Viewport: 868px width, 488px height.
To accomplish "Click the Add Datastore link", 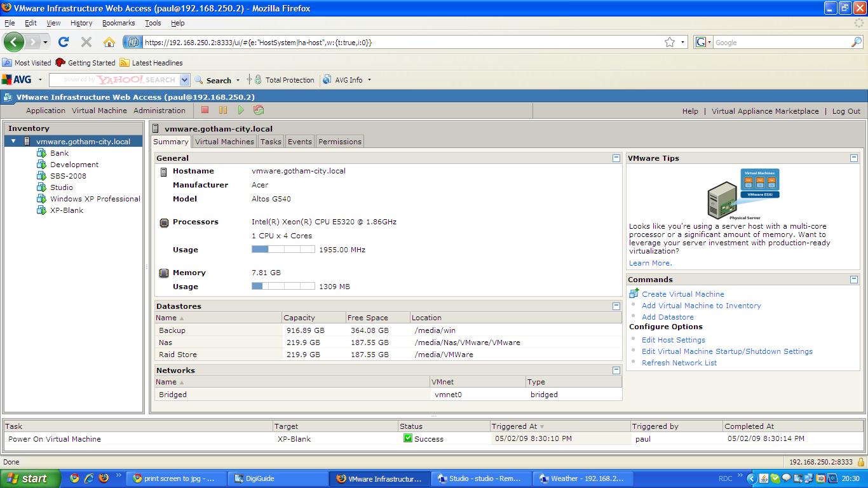I will (x=667, y=317).
